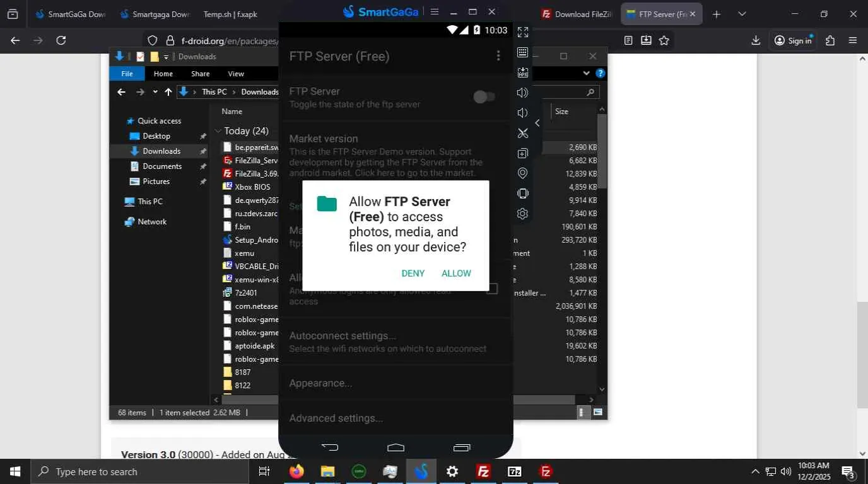The width and height of the screenshot is (868, 484).
Task: Go up one folder level in Explorer
Action: (x=168, y=92)
